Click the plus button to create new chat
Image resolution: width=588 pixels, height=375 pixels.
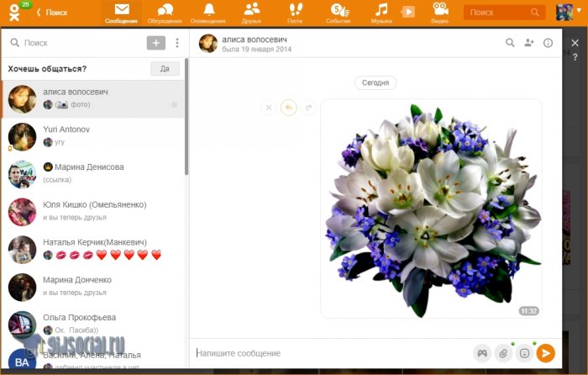point(155,43)
